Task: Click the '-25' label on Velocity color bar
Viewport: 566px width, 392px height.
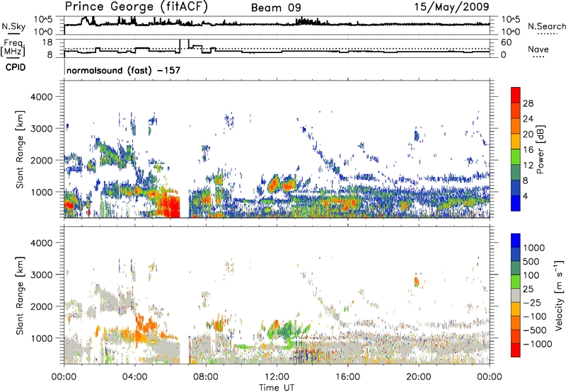Action: pyautogui.click(x=531, y=303)
